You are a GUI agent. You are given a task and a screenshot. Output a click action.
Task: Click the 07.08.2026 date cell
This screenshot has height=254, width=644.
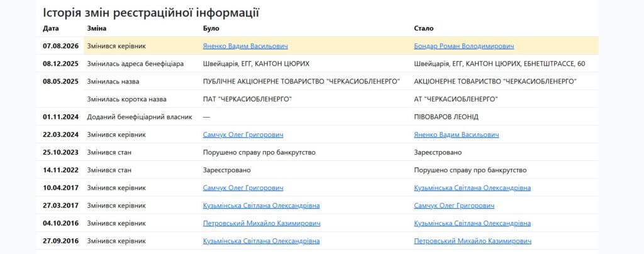[x=60, y=47]
